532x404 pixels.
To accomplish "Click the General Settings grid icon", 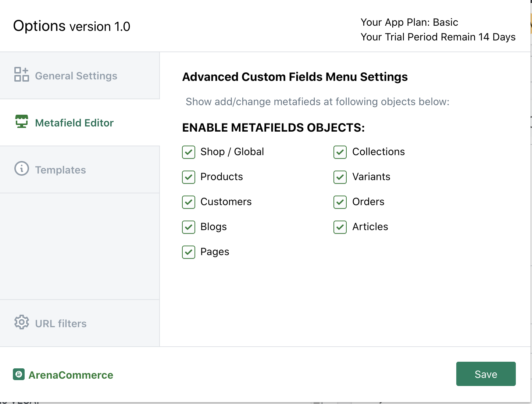I will [x=21, y=74].
